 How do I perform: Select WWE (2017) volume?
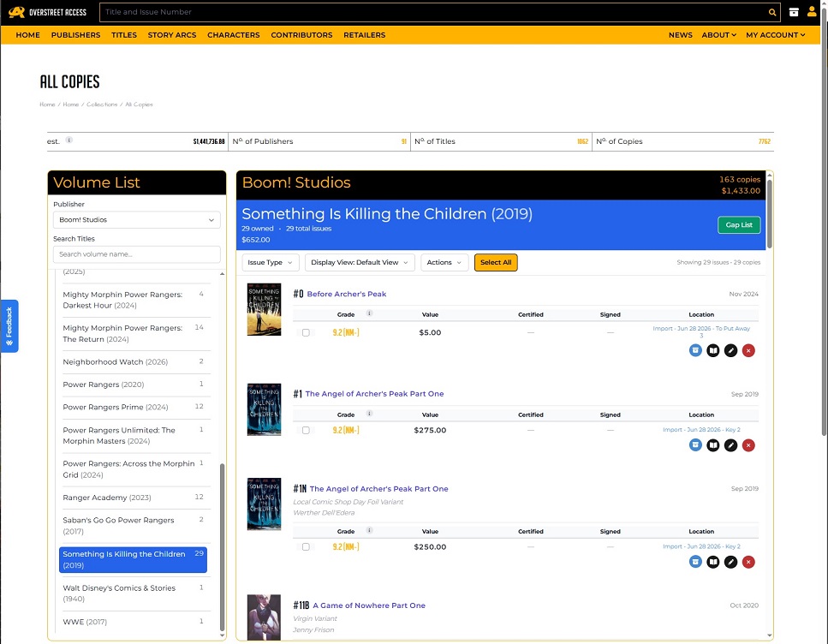133,622
